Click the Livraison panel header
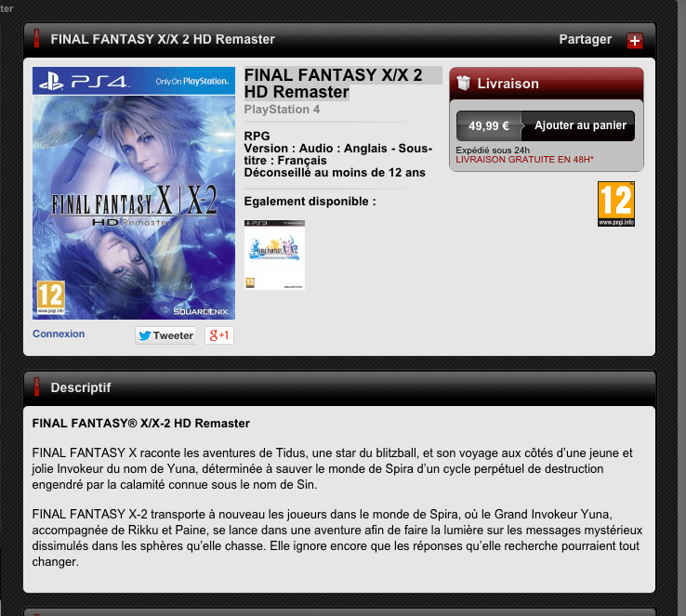 coord(546,84)
